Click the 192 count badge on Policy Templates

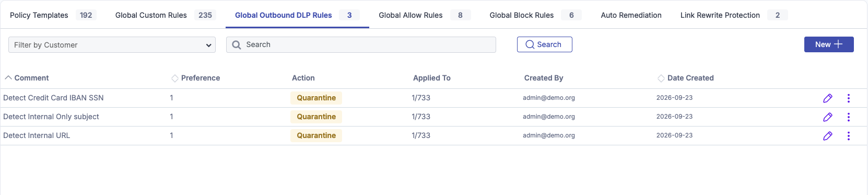[86, 15]
